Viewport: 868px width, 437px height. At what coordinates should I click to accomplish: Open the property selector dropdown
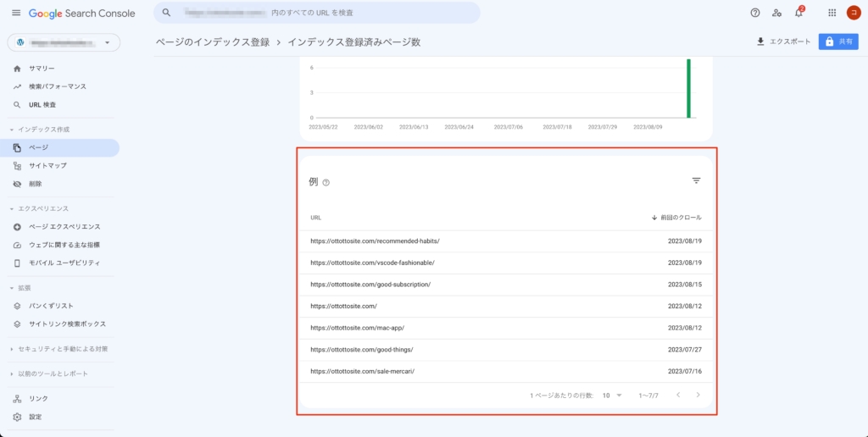tap(64, 42)
